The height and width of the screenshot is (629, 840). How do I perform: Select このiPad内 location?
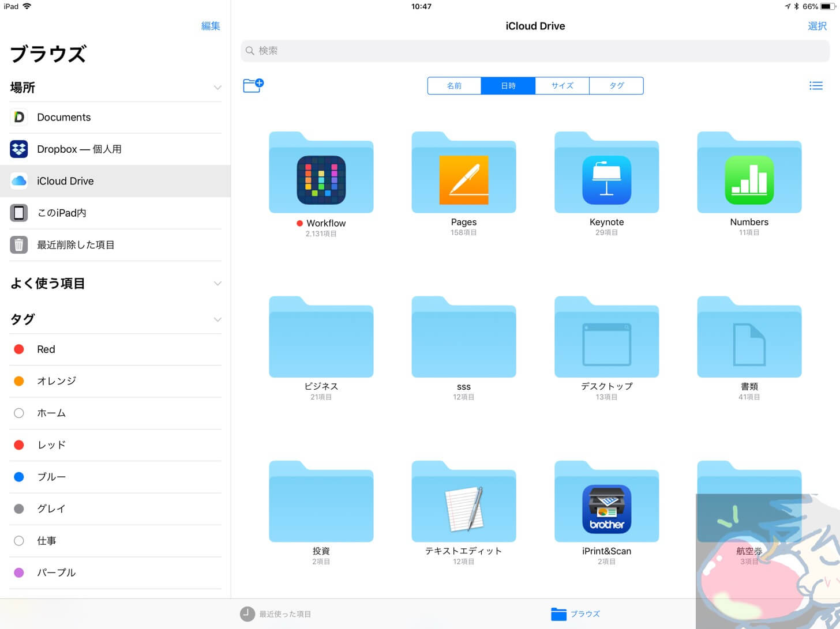(115, 213)
